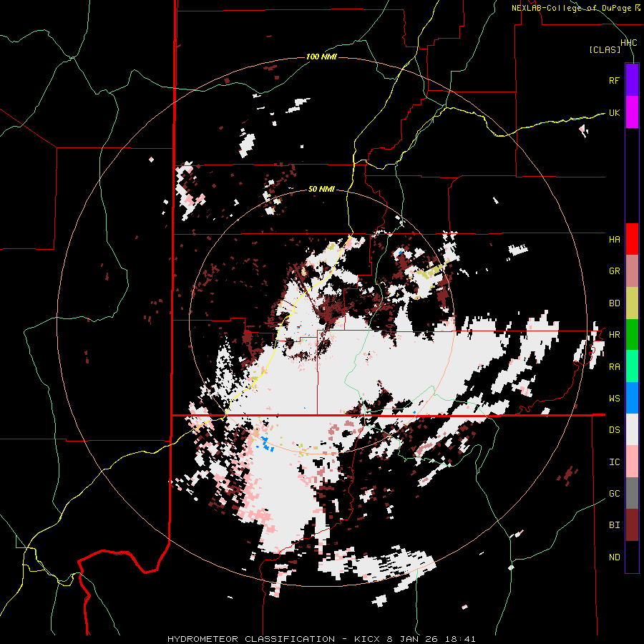Click the [CLAS] units label
The width and height of the screenshot is (644, 644).
(605, 49)
